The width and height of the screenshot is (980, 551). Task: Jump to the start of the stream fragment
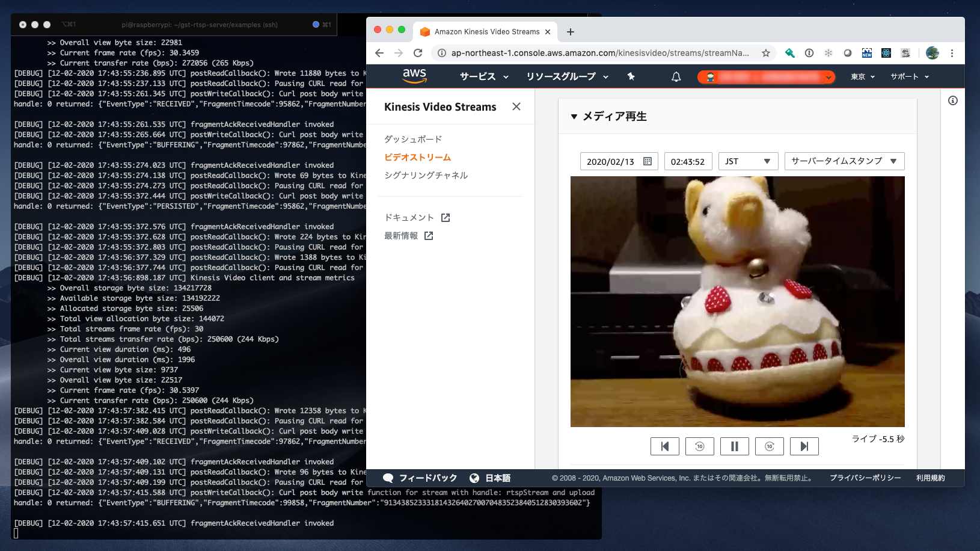(x=665, y=446)
